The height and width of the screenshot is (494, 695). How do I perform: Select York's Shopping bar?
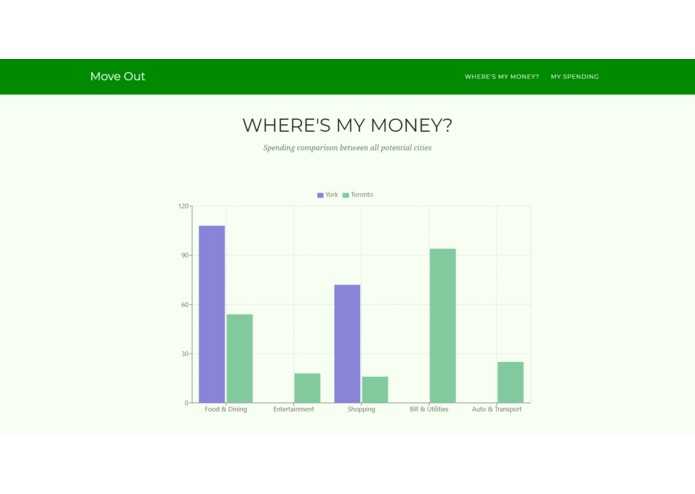[x=347, y=344]
